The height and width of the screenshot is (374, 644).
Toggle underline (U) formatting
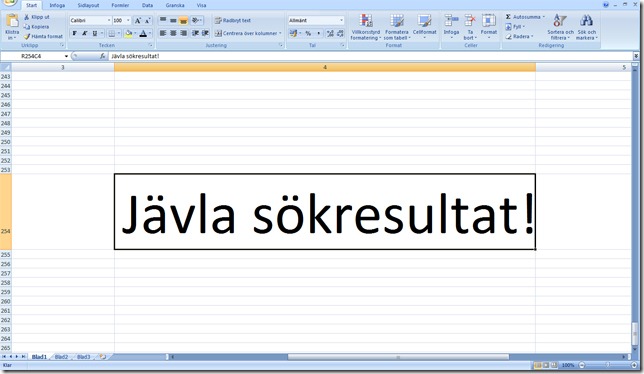[x=95, y=33]
